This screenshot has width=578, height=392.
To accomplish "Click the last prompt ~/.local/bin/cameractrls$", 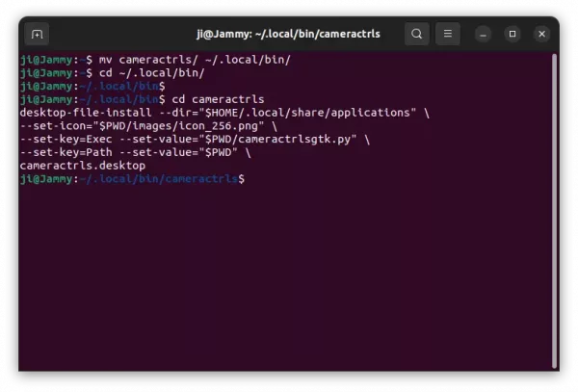I will [132, 179].
